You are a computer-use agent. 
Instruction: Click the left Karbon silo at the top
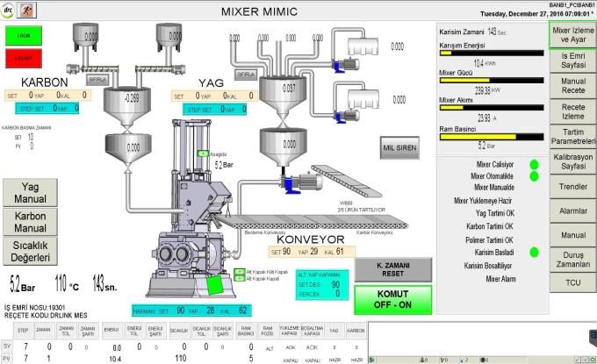coord(86,37)
